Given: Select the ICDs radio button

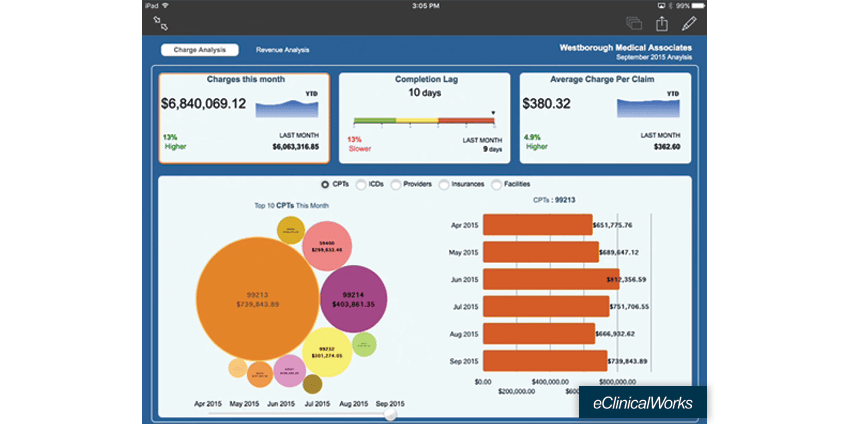Looking at the screenshot, I should [x=361, y=184].
